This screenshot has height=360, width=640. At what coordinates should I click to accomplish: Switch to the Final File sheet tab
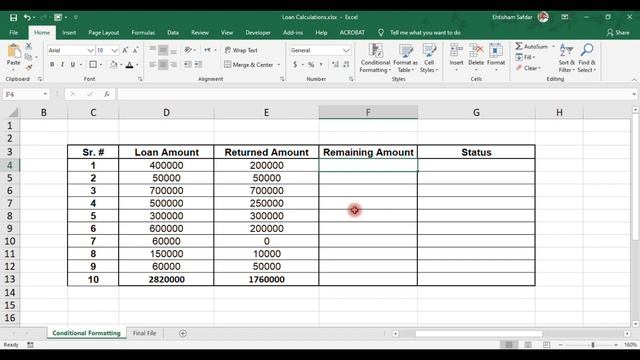144,333
